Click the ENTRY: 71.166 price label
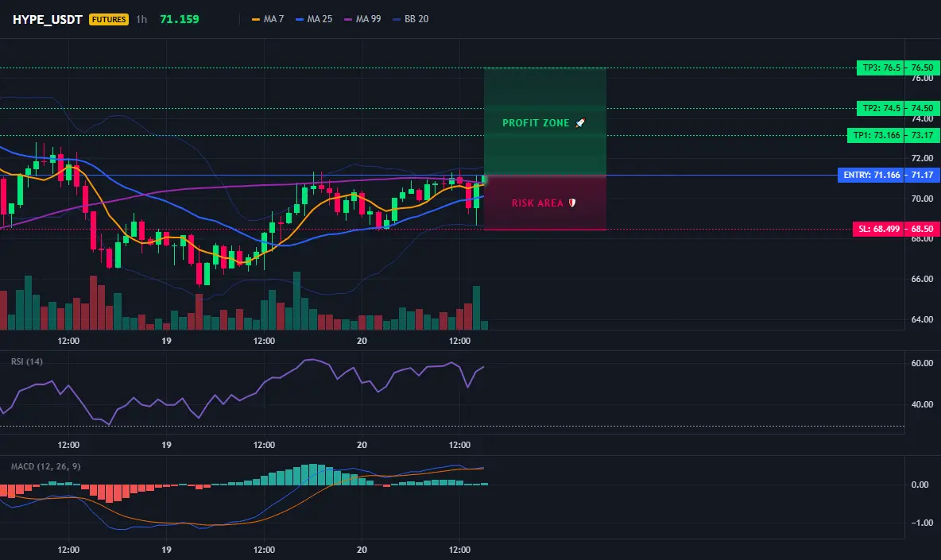This screenshot has height=560, width=941. pos(871,175)
